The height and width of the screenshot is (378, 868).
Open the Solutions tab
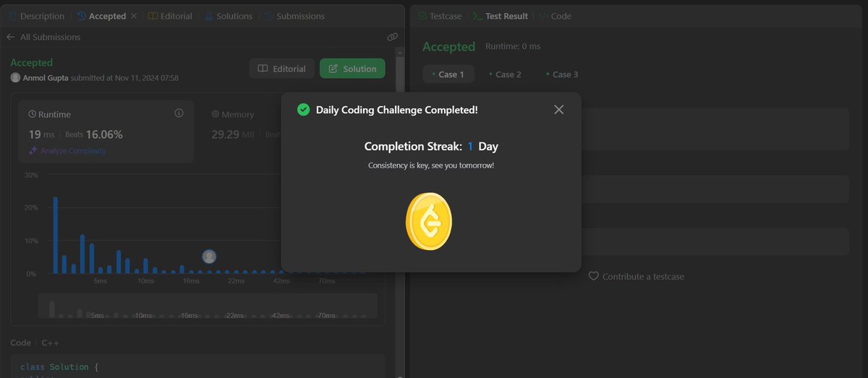pyautogui.click(x=229, y=16)
